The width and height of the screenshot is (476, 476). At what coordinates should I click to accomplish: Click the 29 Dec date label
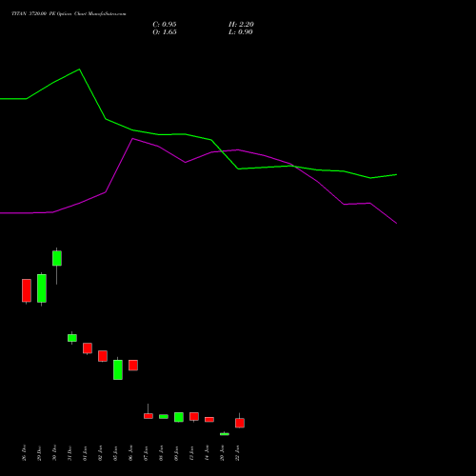tap(39, 452)
